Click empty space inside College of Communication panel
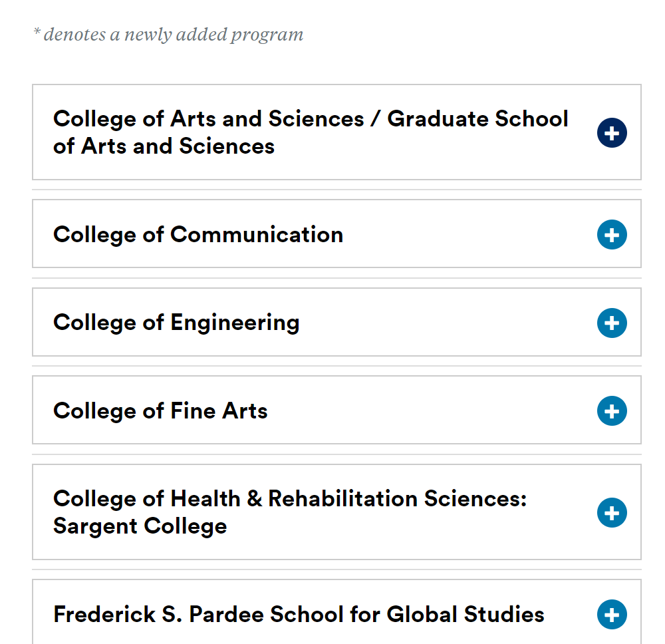This screenshot has width=665, height=644. click(467, 235)
